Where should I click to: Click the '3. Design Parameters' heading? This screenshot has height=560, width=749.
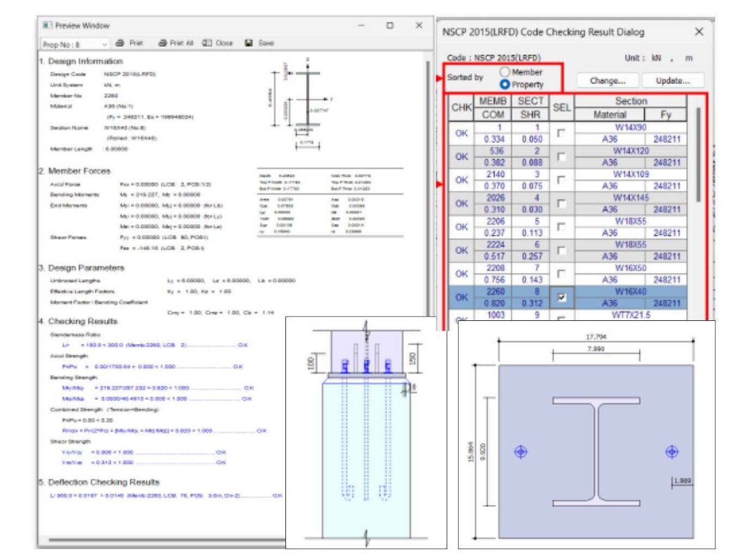pyautogui.click(x=82, y=268)
